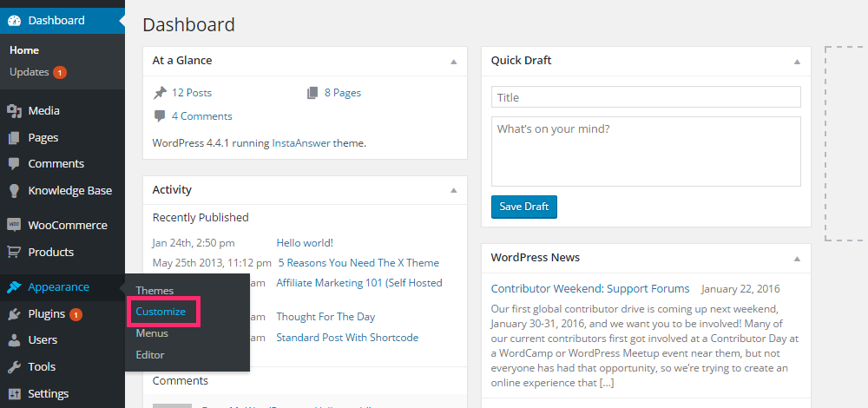
Task: Click the Tools wrench icon
Action: [x=15, y=366]
